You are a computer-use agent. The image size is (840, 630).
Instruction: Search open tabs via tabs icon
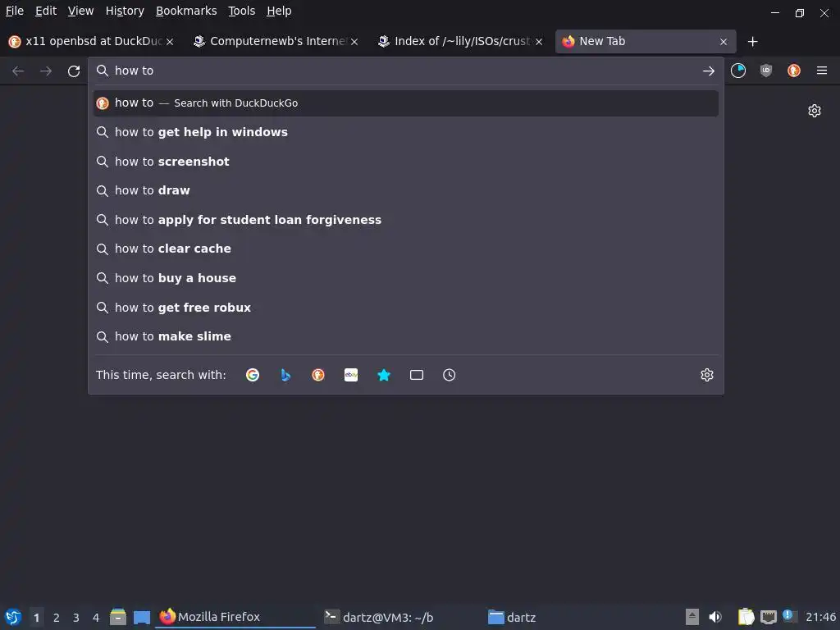click(x=416, y=375)
